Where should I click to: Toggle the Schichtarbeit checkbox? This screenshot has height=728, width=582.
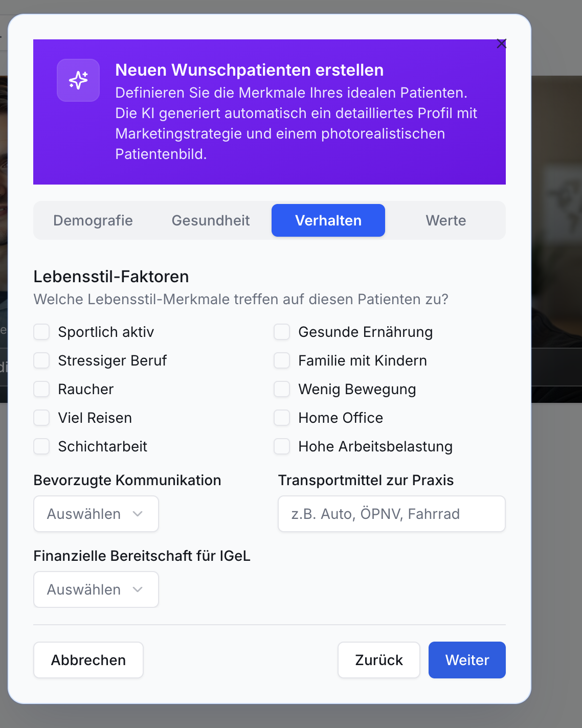click(41, 446)
